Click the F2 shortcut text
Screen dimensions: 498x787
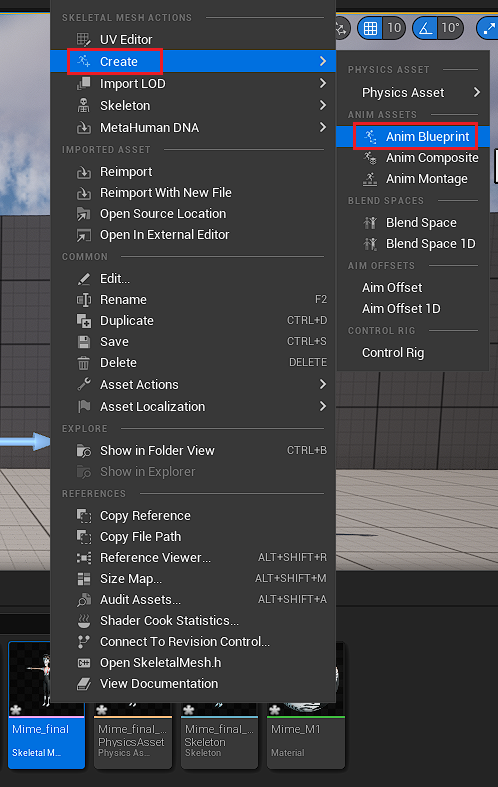click(x=321, y=300)
